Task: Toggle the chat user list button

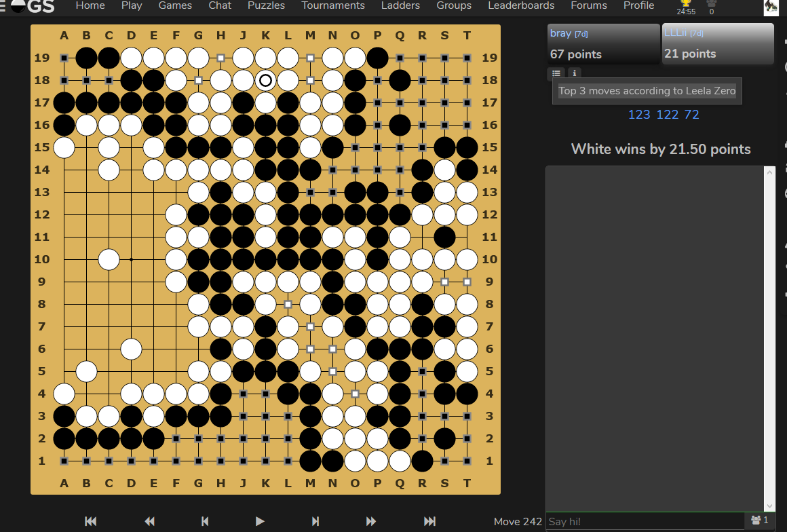Action: [760, 520]
